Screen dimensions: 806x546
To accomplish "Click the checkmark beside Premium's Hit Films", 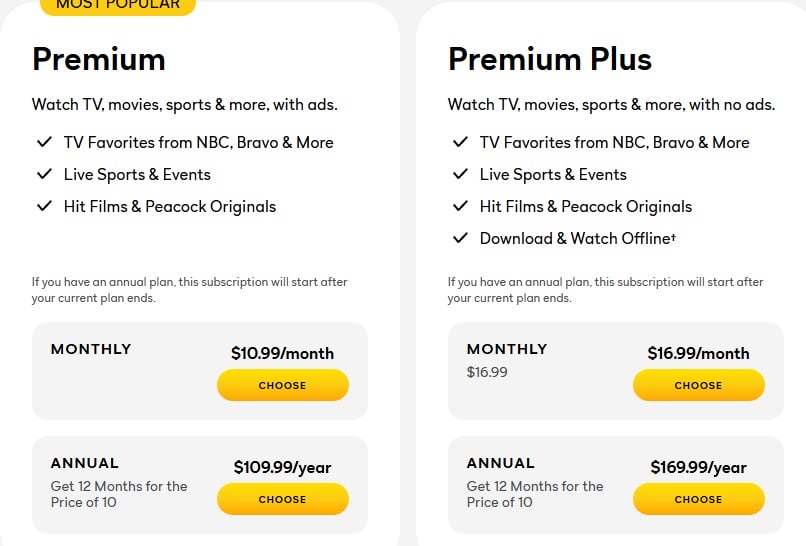I will [x=44, y=206].
